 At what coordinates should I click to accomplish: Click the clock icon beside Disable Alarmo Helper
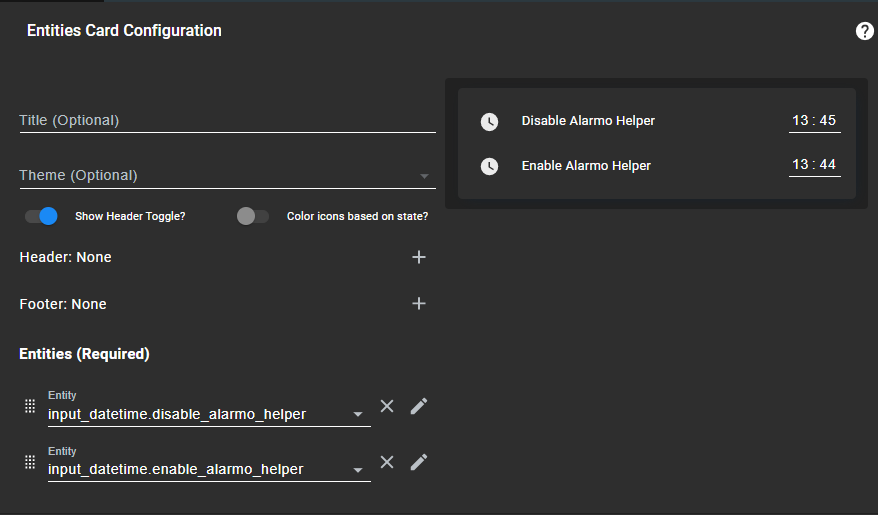point(489,121)
